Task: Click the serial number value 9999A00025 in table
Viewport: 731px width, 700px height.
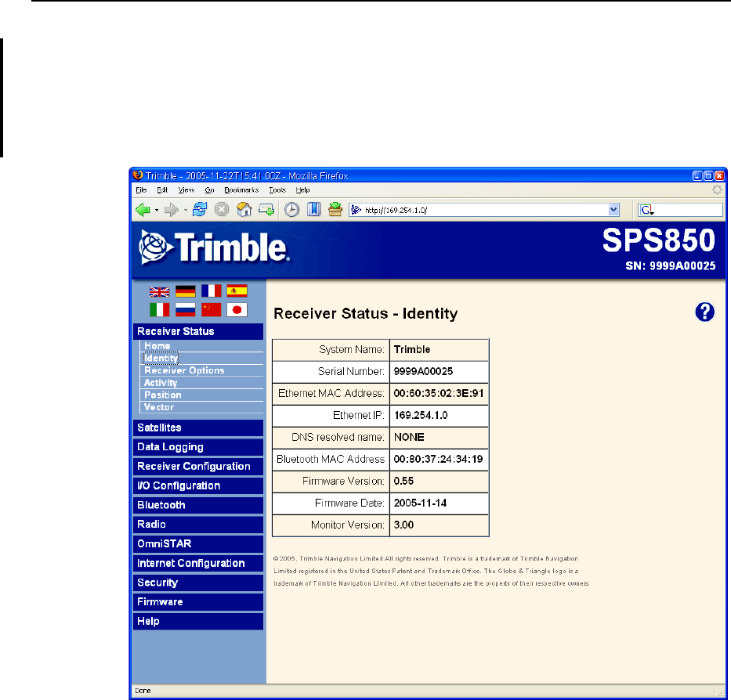Action: (x=423, y=371)
